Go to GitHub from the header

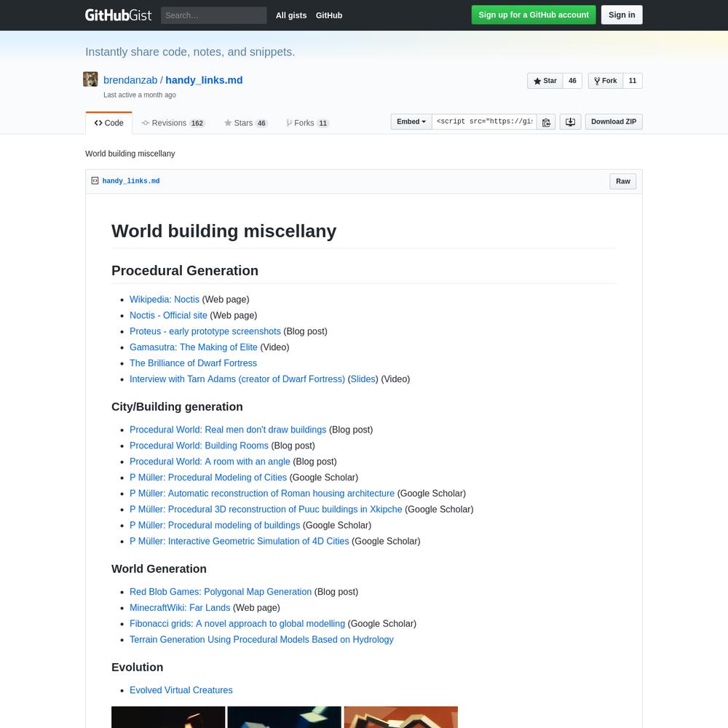point(329,15)
